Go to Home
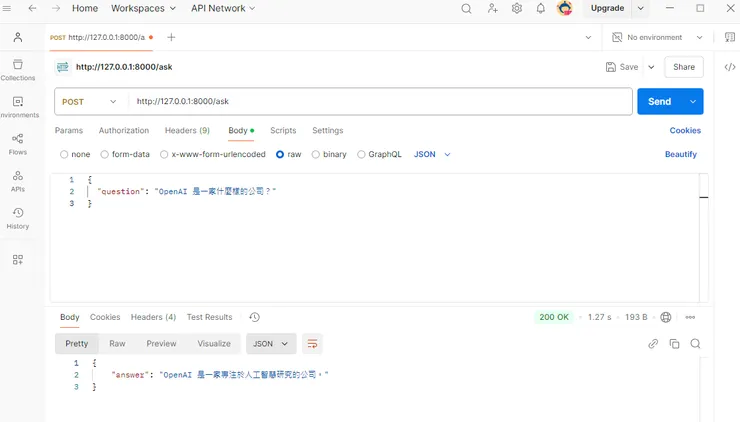Viewport: 740px width, 422px height. pos(85,8)
